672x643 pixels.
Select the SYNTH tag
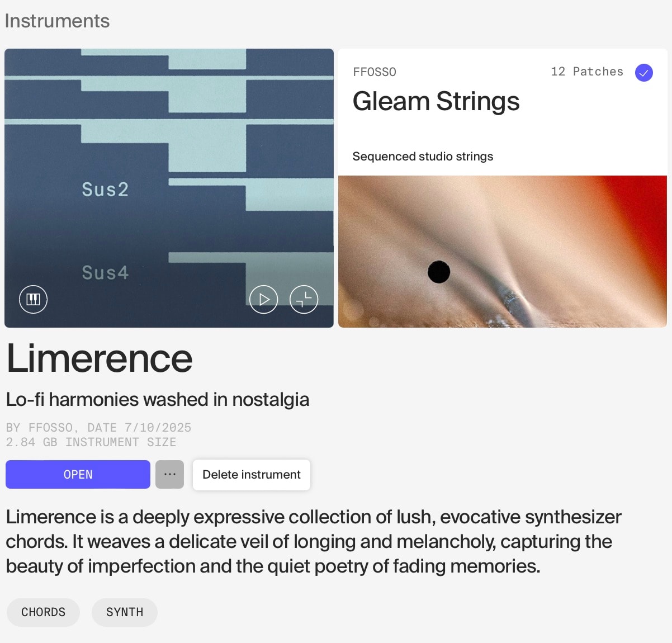tap(125, 612)
